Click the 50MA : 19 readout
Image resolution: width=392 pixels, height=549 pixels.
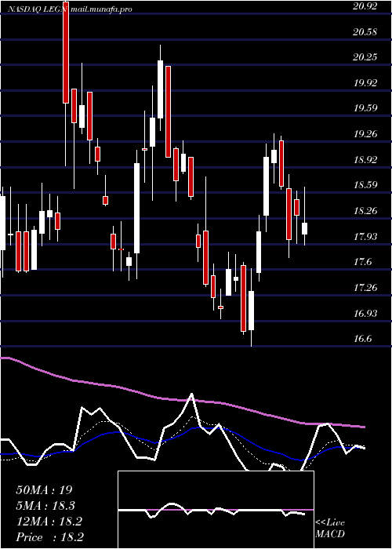point(44,490)
